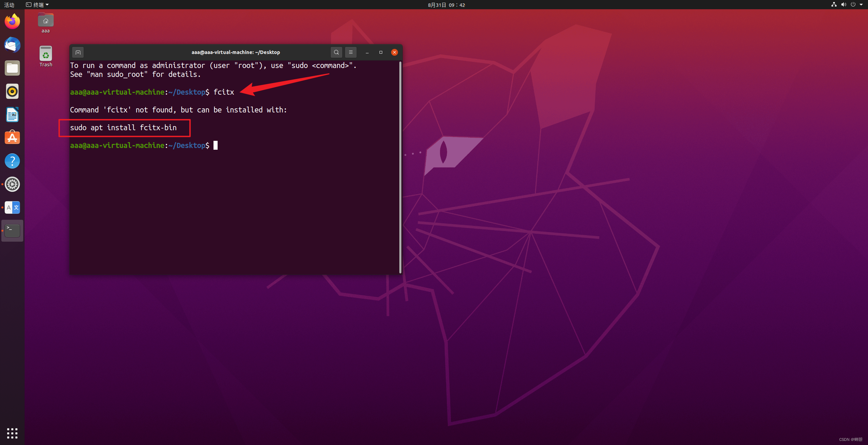
Task: Open the terminal hamburger menu
Action: (x=350, y=52)
